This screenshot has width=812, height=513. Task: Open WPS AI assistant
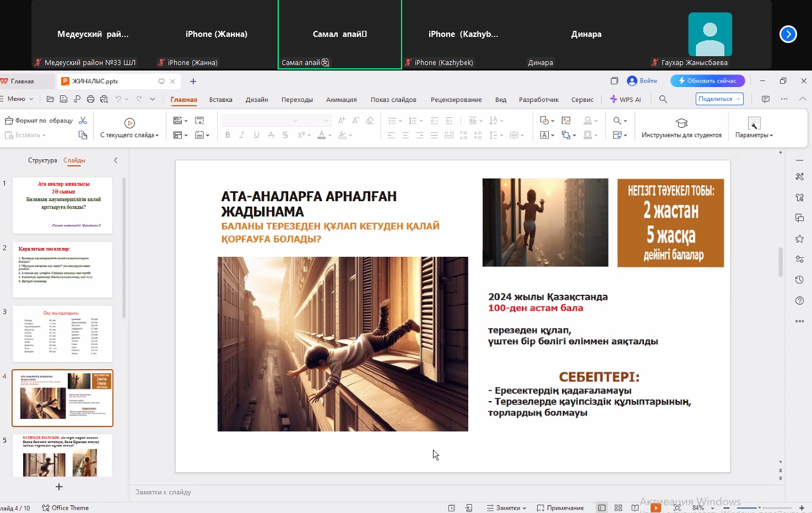625,100
